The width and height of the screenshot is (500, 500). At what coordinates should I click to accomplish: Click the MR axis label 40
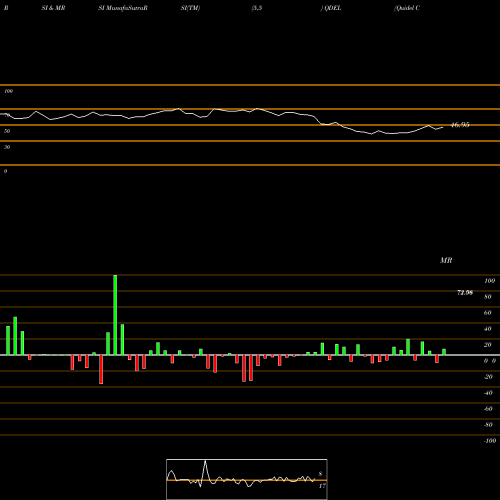pos(488,329)
